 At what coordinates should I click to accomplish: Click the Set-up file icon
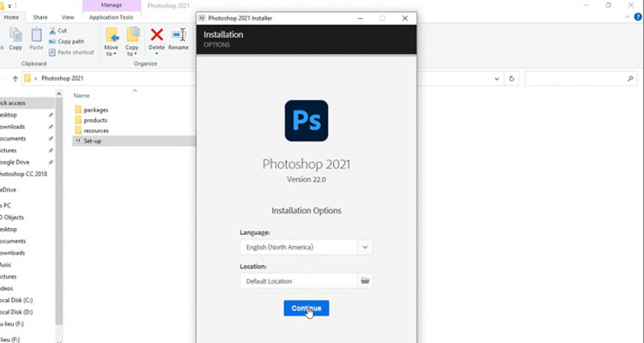[77, 141]
